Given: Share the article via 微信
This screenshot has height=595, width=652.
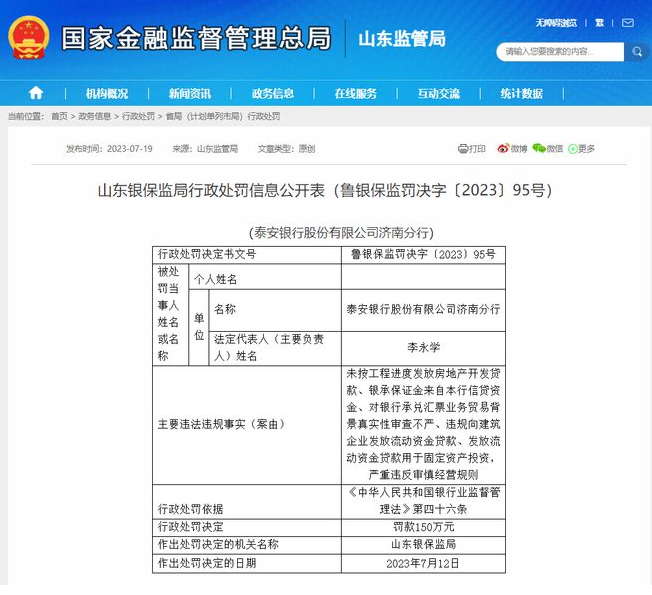Looking at the screenshot, I should pyautogui.click(x=547, y=149).
